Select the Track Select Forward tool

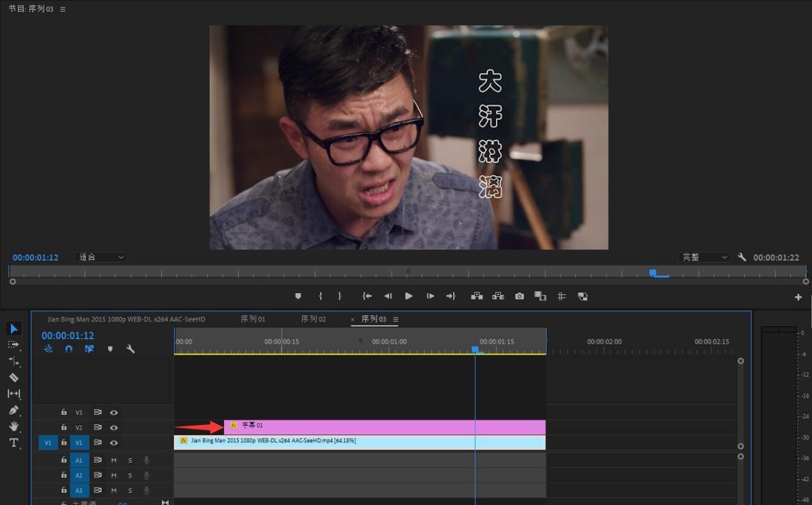pyautogui.click(x=13, y=344)
